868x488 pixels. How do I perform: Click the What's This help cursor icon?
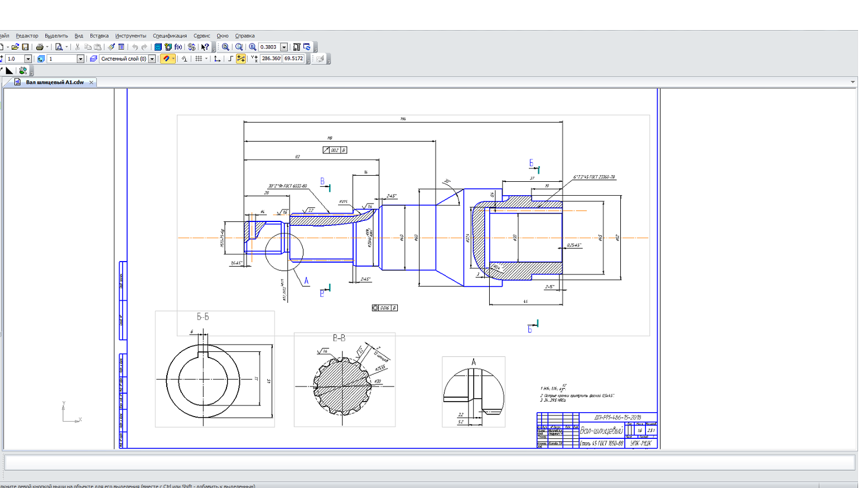[205, 47]
